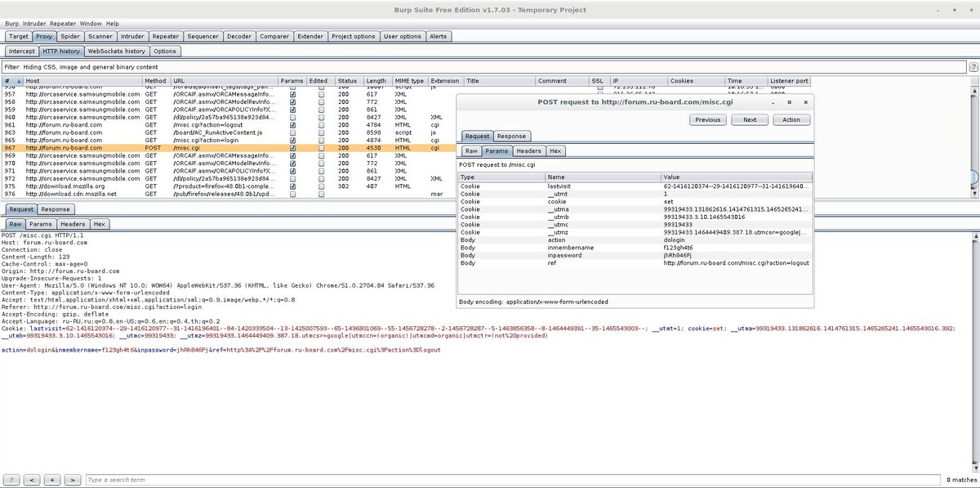Viewport: 980px width, 488px height.
Task: Switch to the Repeater tab
Action: coord(166,36)
